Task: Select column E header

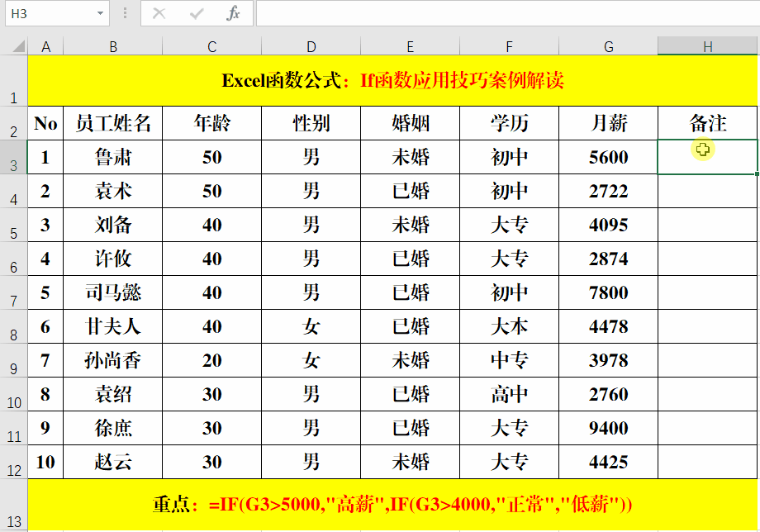Action: pos(410,46)
